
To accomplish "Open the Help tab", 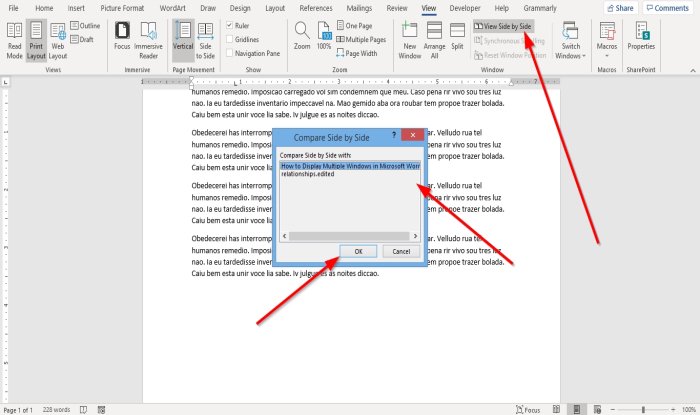I will point(502,8).
